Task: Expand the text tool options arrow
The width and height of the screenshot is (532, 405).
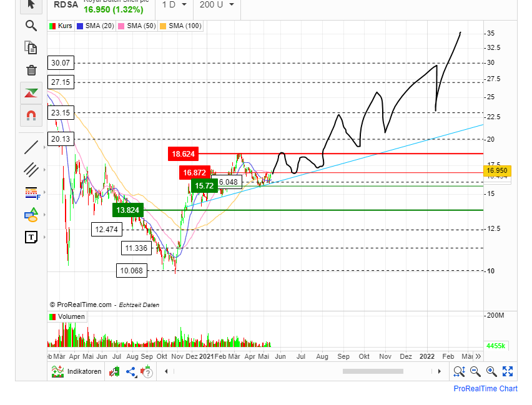Action: pos(44,237)
